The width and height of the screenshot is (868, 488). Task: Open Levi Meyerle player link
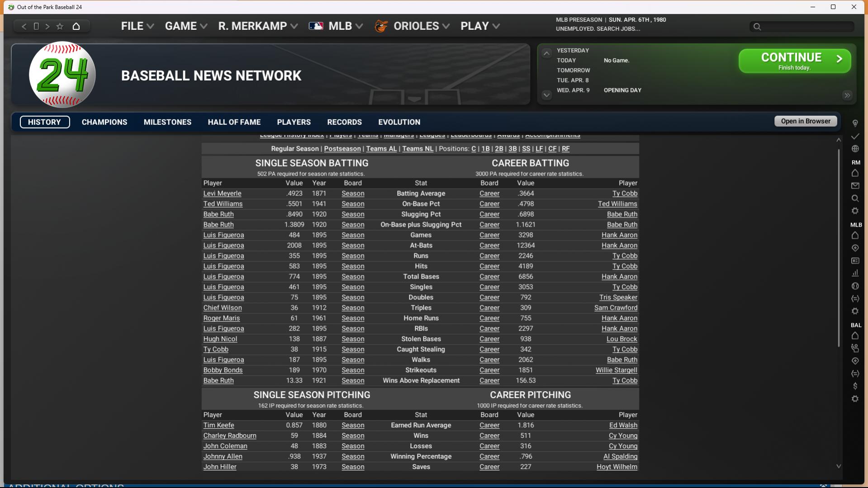pyautogui.click(x=222, y=194)
